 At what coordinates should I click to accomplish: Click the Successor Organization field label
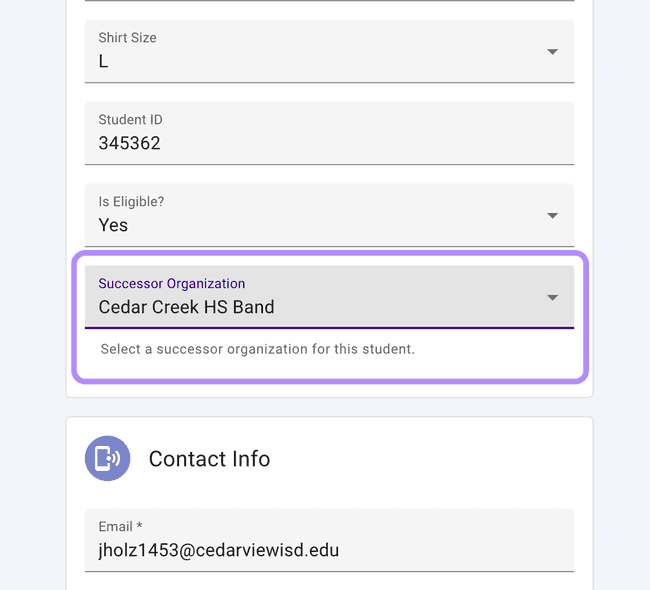171,284
